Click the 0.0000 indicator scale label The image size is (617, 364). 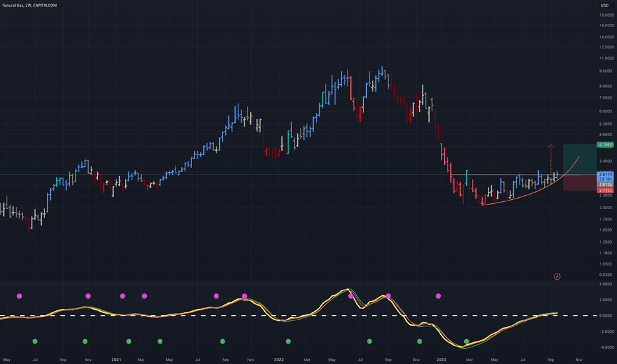click(606, 316)
